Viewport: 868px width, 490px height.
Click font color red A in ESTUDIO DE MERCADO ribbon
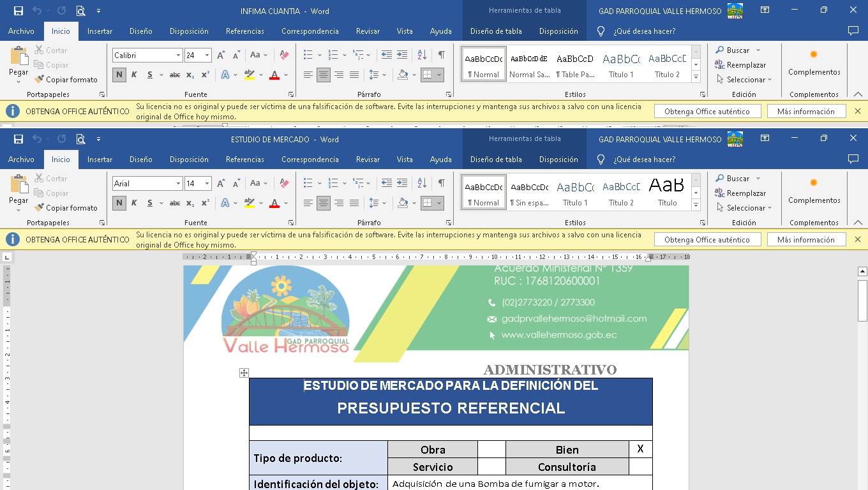pyautogui.click(x=274, y=203)
